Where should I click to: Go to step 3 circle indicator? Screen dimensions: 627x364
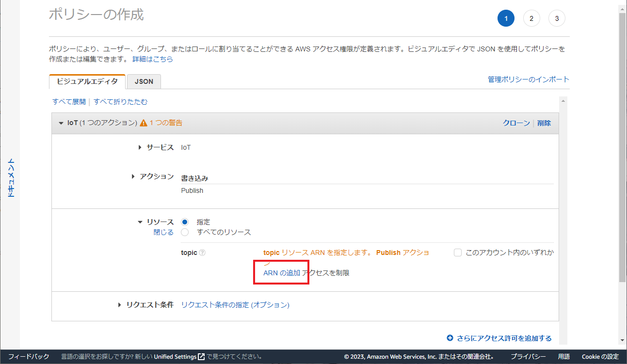click(x=557, y=18)
